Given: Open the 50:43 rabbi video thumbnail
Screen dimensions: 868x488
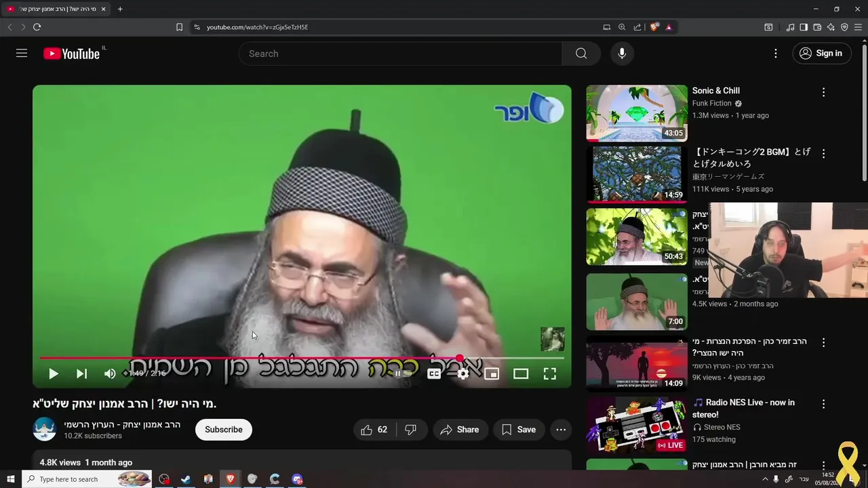Looking at the screenshot, I should pyautogui.click(x=637, y=237).
